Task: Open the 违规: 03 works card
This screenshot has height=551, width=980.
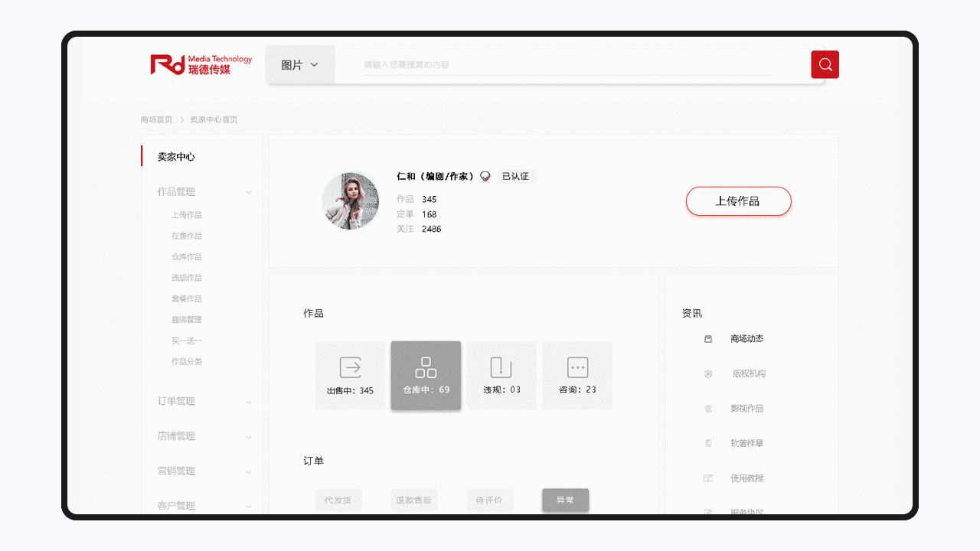Action: [501, 375]
